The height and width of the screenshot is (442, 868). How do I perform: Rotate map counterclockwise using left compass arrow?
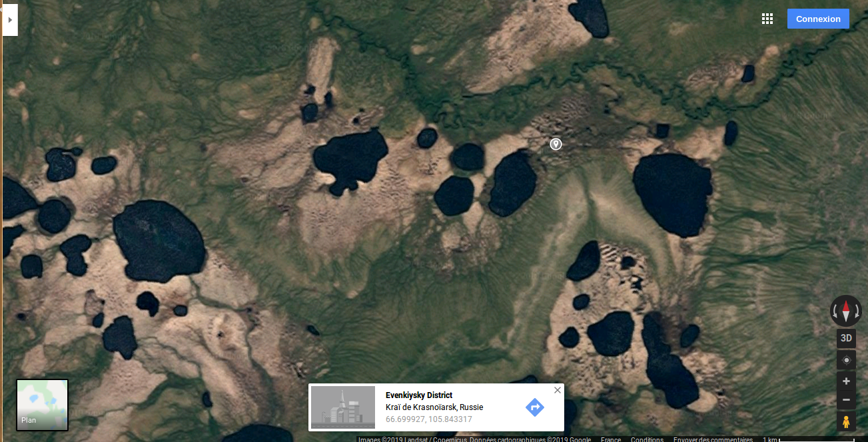pyautogui.click(x=835, y=311)
